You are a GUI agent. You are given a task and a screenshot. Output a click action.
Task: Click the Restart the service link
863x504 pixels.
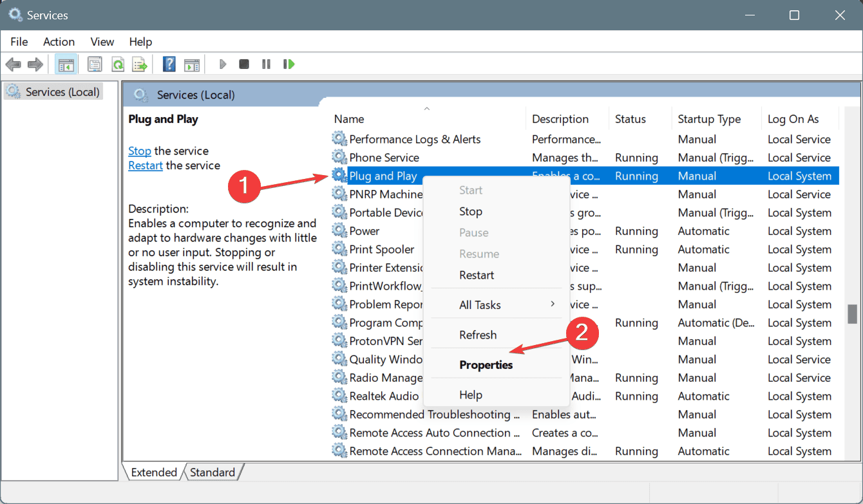pyautogui.click(x=146, y=165)
